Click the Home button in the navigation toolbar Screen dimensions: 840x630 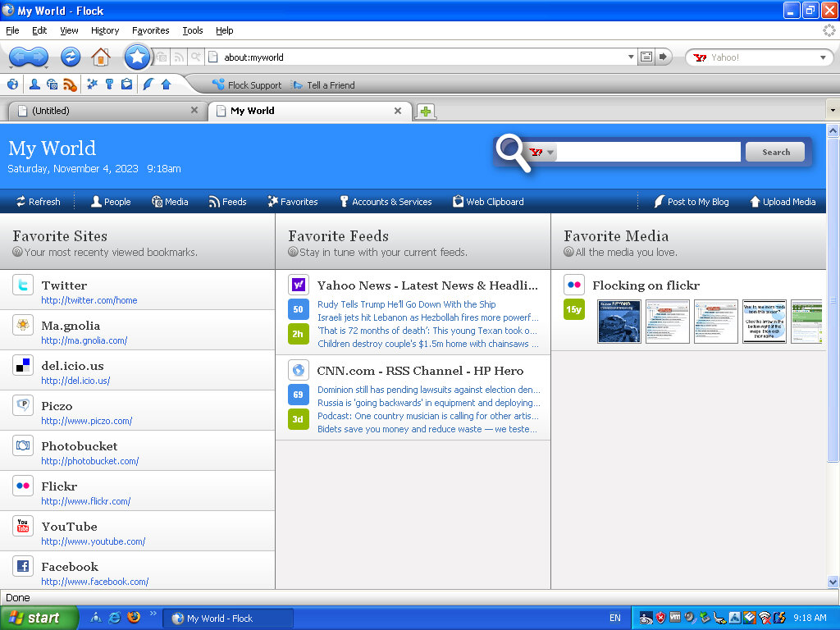coord(100,57)
